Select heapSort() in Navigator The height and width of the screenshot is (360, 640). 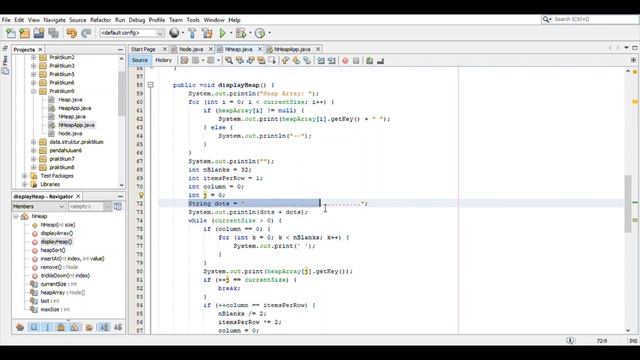(x=53, y=250)
